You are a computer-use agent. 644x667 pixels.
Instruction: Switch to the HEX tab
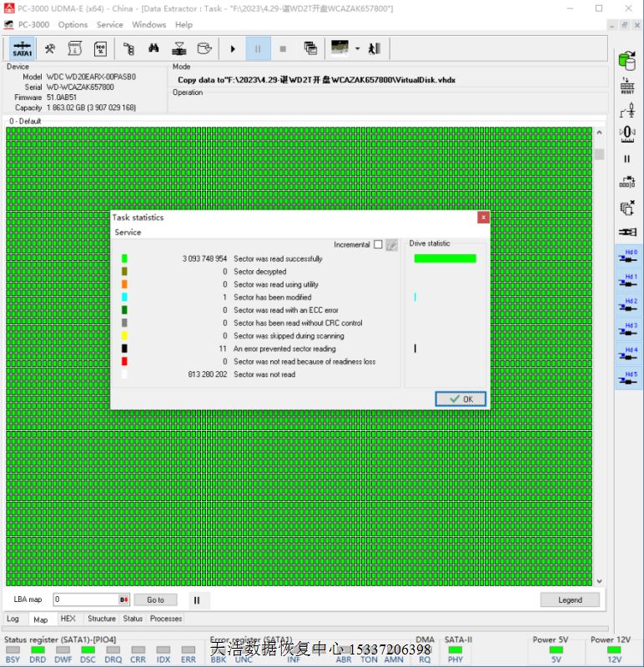(x=68, y=619)
